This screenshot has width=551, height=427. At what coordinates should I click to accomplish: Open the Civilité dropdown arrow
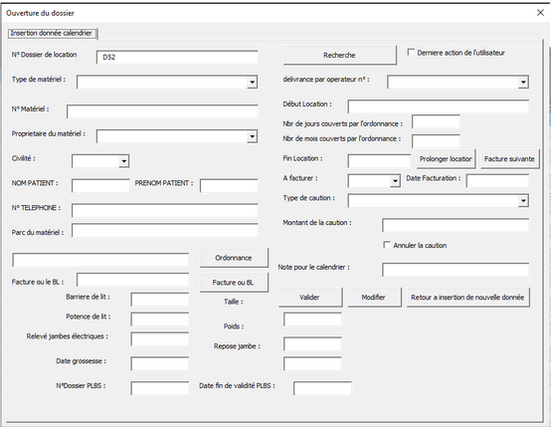coord(124,161)
